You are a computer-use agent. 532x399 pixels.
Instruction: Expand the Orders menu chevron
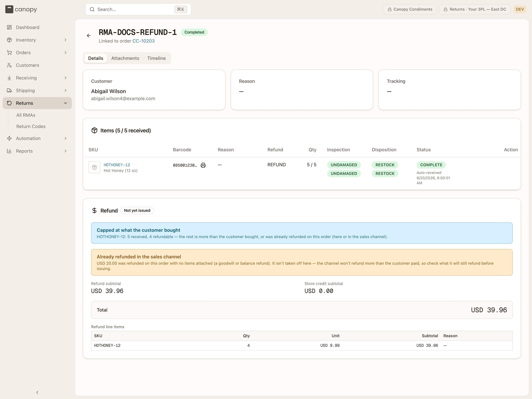click(65, 52)
